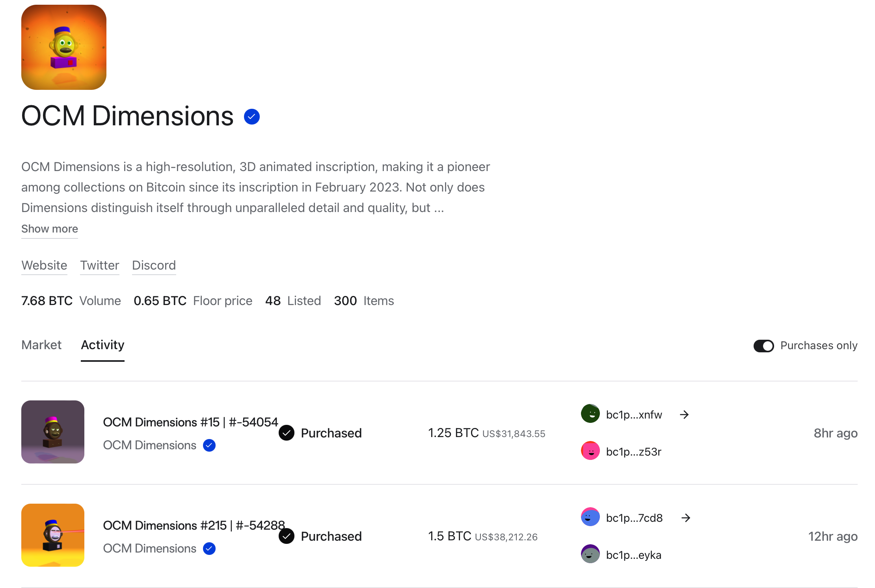Visit the Discord link
The image size is (875, 588).
point(154,265)
